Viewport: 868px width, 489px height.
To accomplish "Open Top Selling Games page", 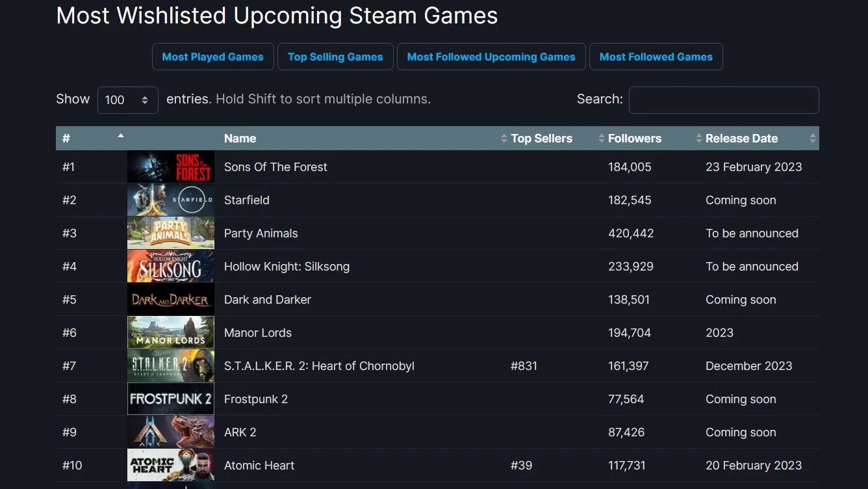I will (335, 57).
